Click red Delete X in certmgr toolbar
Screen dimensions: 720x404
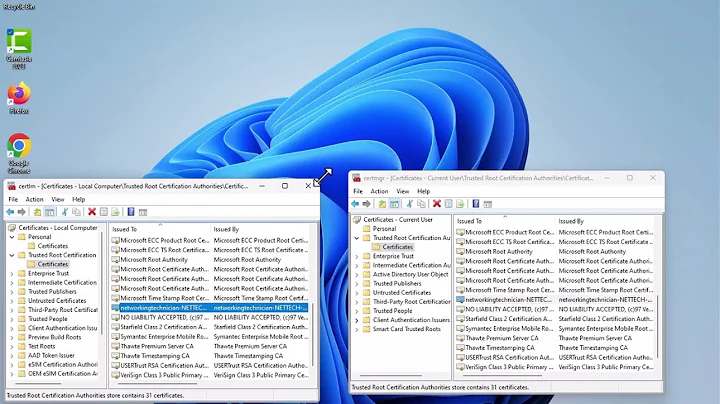tap(437, 204)
